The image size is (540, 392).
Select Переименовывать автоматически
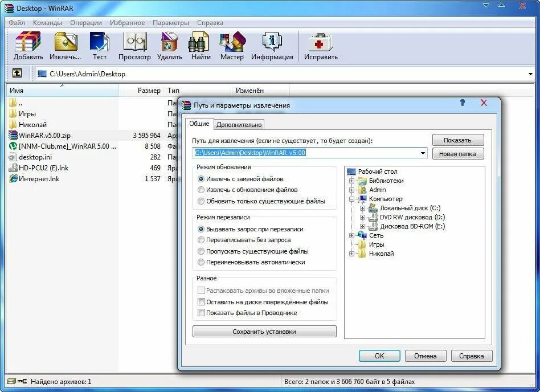click(x=201, y=262)
